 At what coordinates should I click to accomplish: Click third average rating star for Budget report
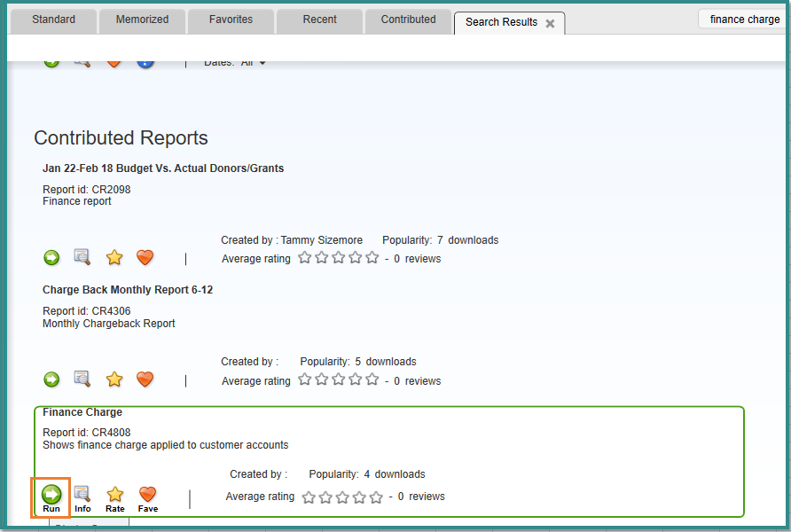pos(339,257)
